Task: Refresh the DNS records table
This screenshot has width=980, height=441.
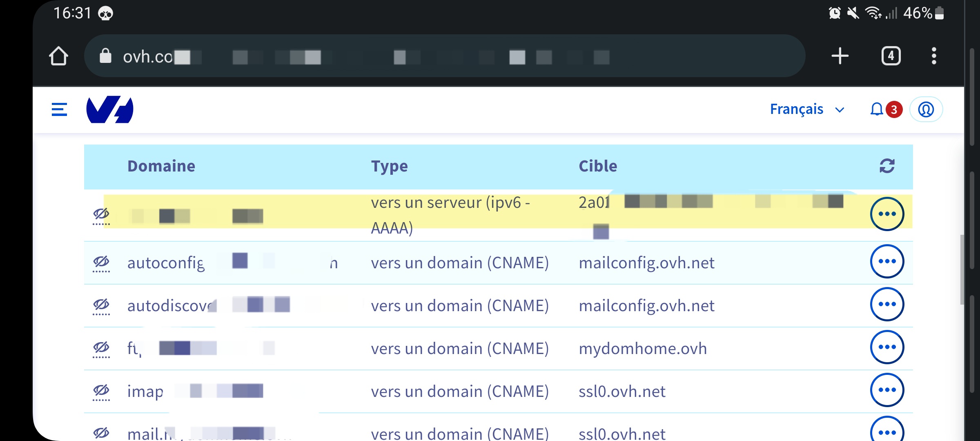Action: coord(887,166)
